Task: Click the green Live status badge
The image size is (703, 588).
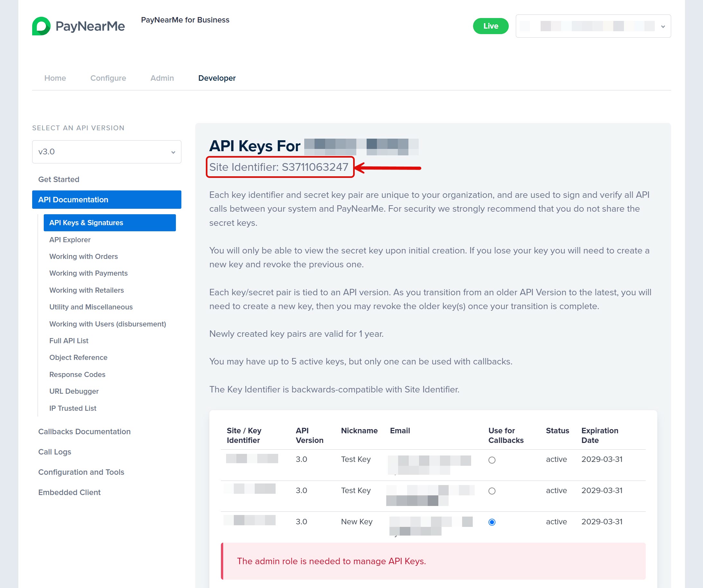Action: (x=490, y=26)
